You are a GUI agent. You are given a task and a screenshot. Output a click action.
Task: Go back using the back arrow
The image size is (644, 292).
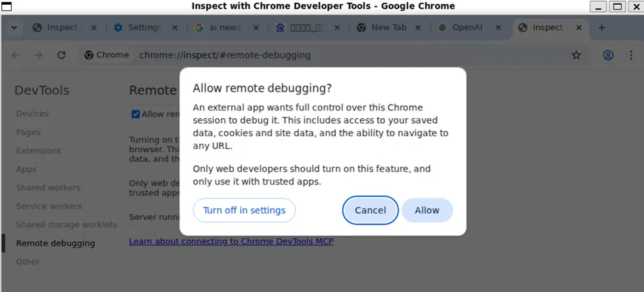[x=16, y=55]
